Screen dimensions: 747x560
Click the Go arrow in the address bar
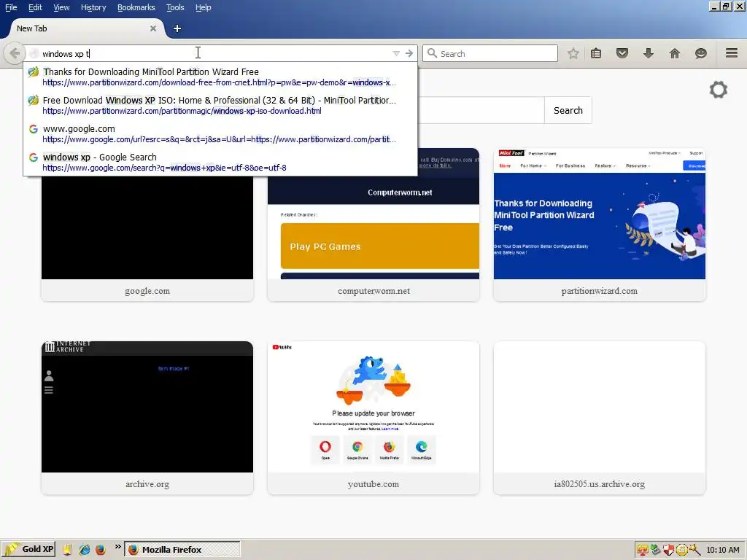point(409,53)
